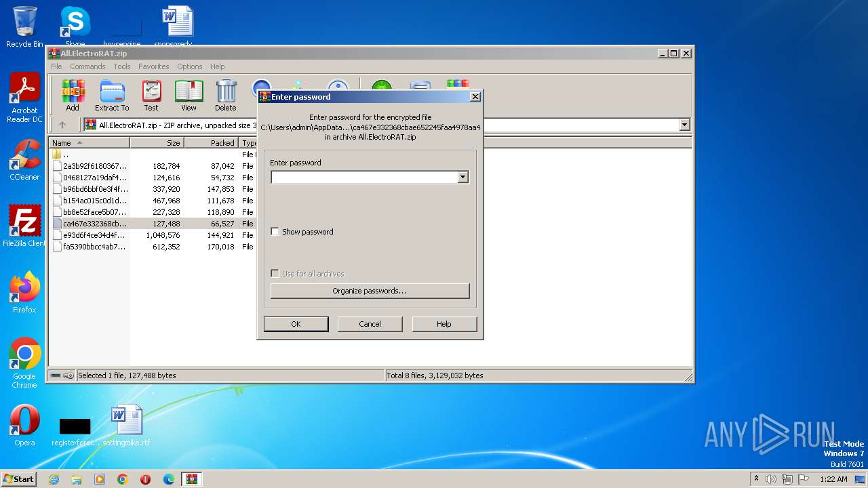Open the File menu
The width and height of the screenshot is (868, 488).
[x=56, y=66]
